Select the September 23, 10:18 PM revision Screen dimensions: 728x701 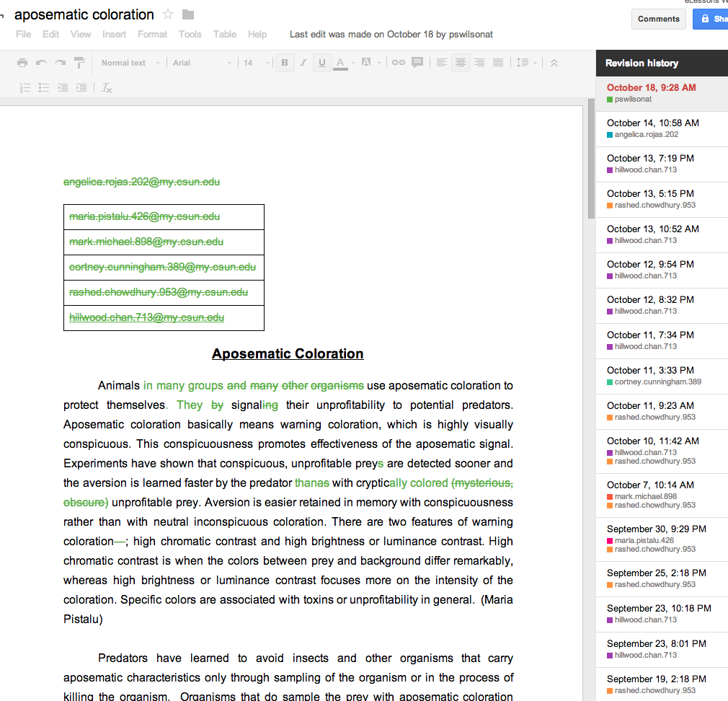click(x=662, y=614)
